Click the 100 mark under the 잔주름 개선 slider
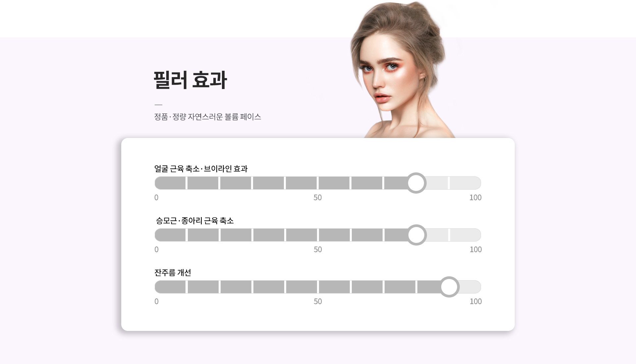 (476, 301)
